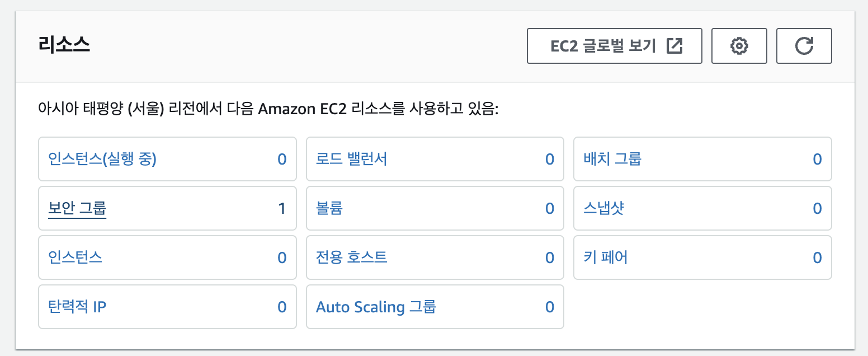View the 볼륨 resources

point(329,209)
